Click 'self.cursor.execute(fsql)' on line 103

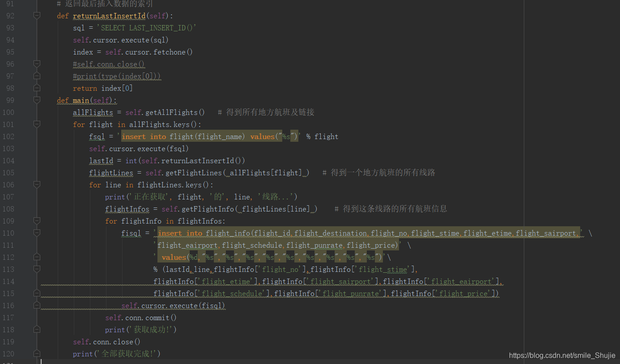click(139, 148)
